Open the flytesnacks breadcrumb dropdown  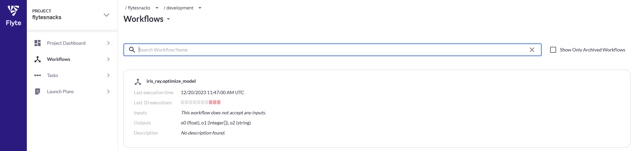pos(157,8)
